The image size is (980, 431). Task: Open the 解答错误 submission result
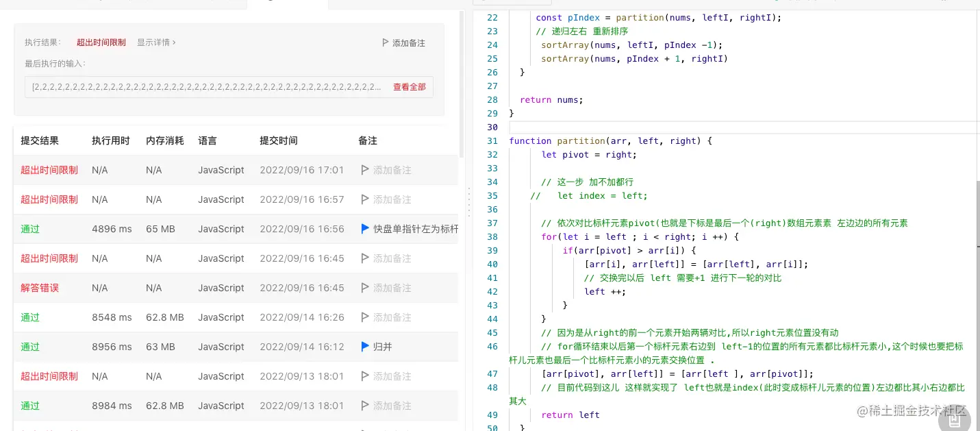click(40, 288)
